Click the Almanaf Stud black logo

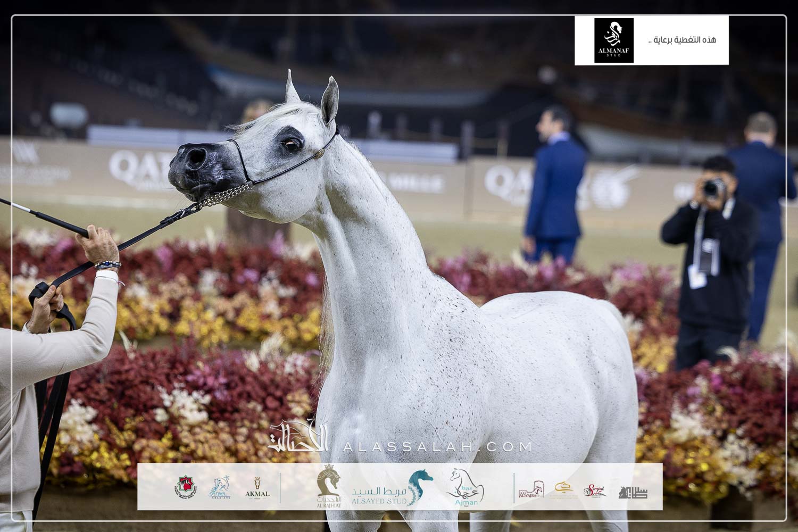[613, 40]
